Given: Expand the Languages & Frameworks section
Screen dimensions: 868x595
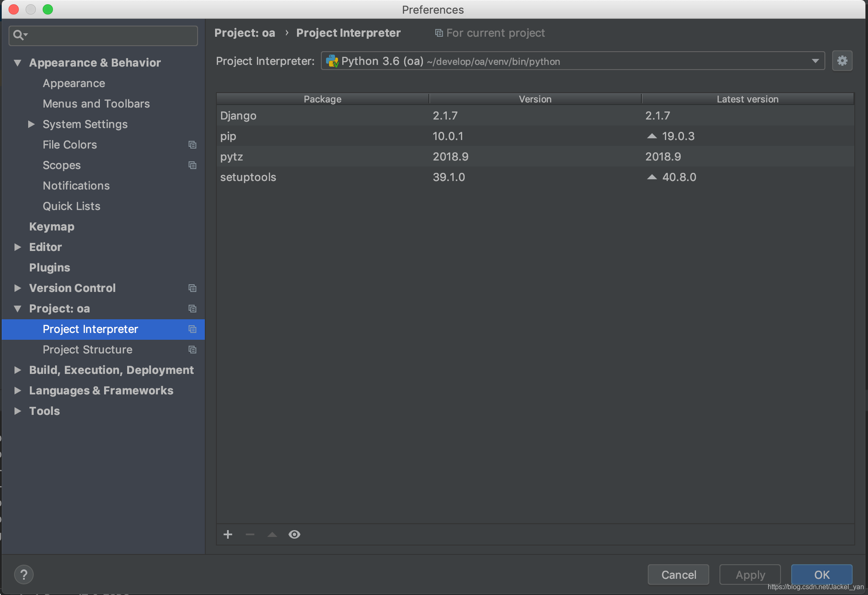Looking at the screenshot, I should (x=17, y=391).
